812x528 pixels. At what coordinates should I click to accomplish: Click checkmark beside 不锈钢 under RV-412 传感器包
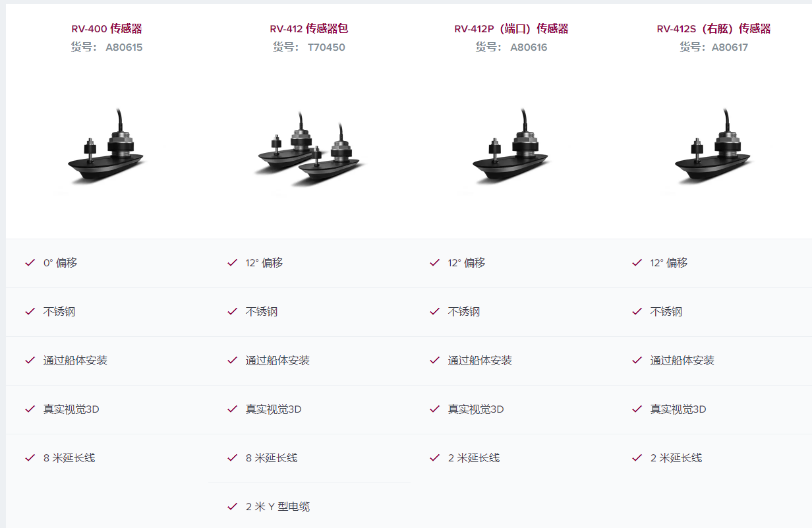click(x=232, y=311)
